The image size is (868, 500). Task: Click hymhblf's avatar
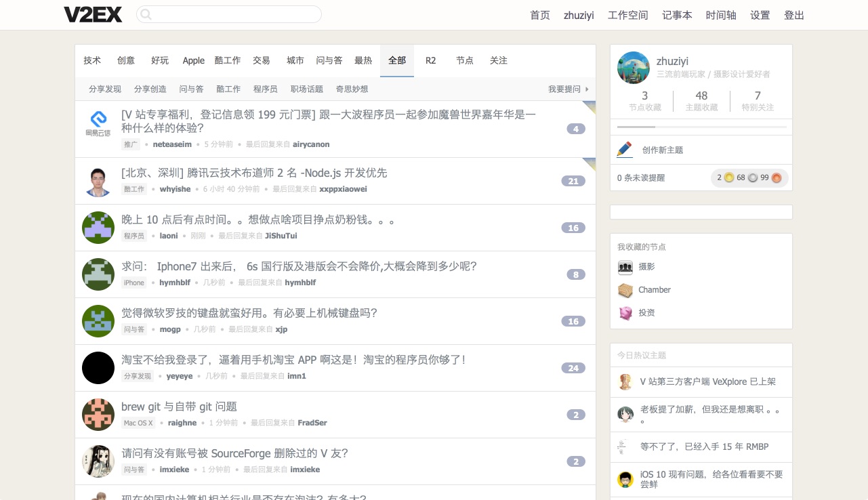pyautogui.click(x=98, y=274)
